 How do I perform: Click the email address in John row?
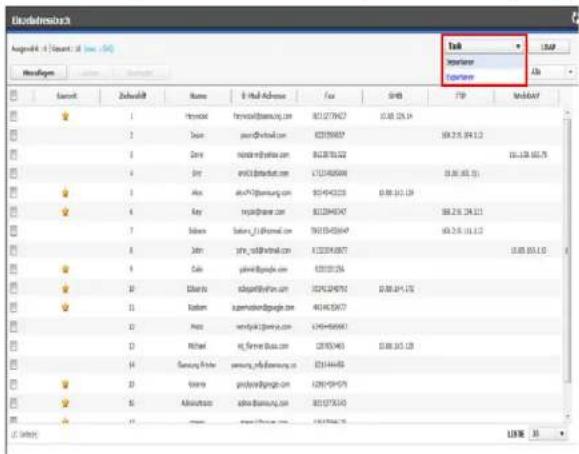tap(263, 250)
